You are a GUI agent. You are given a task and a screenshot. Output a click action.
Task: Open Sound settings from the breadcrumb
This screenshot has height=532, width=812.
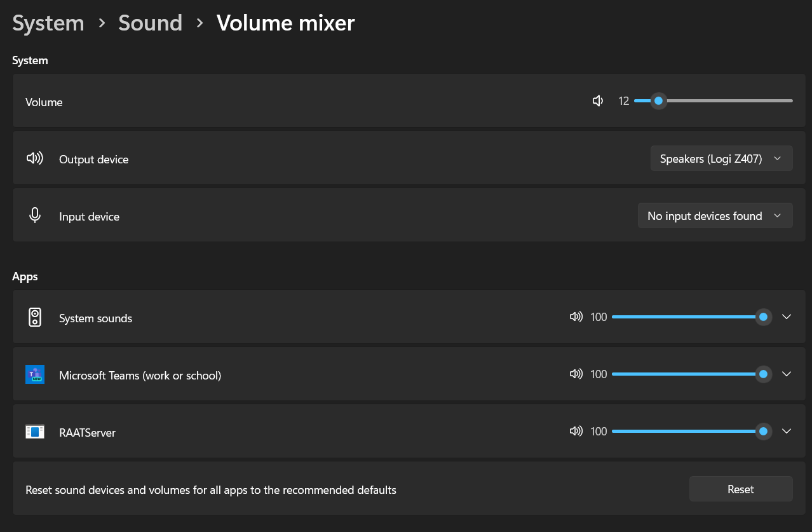tap(150, 23)
